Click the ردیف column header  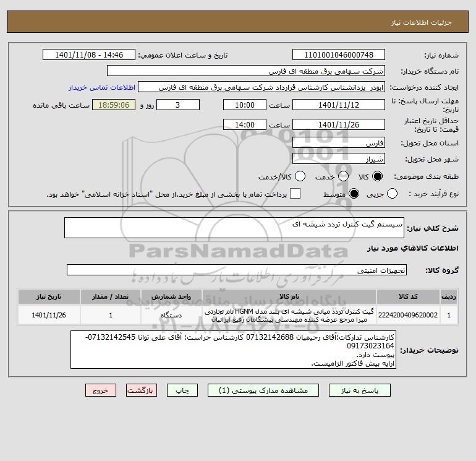449,296
